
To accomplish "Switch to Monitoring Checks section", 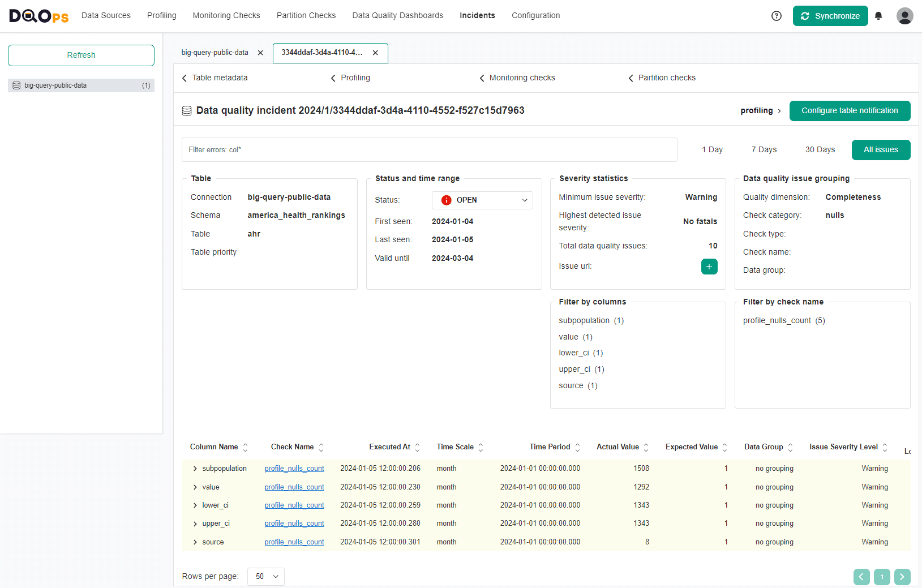I will pos(226,16).
